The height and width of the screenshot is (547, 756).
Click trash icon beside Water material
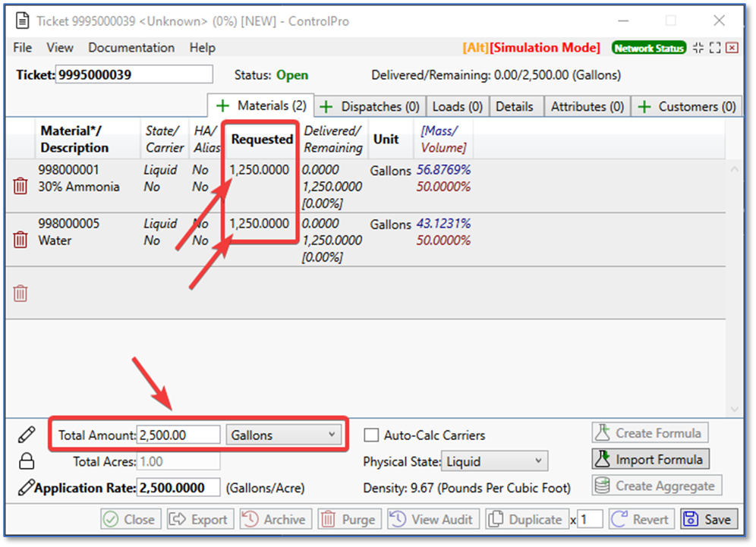click(x=20, y=240)
